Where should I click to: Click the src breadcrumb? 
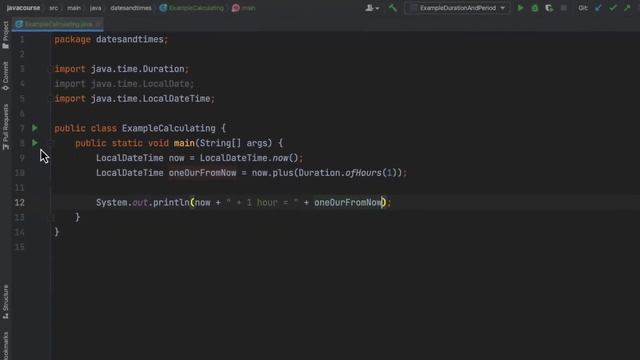click(x=53, y=8)
